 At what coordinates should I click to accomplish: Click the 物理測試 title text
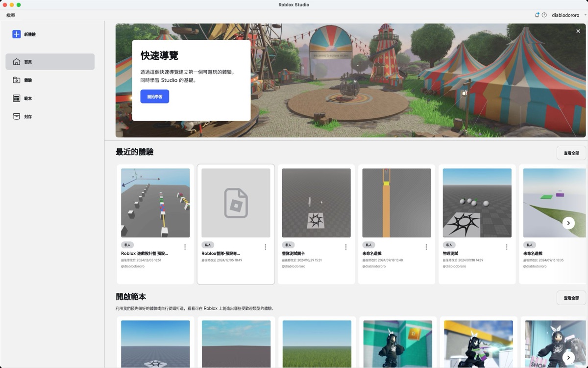pos(450,254)
